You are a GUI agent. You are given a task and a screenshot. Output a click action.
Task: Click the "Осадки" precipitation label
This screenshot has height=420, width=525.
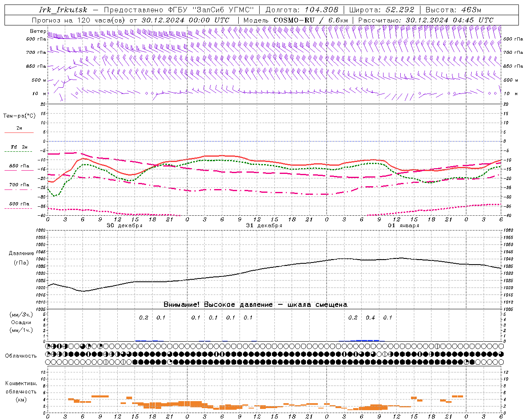21,322
